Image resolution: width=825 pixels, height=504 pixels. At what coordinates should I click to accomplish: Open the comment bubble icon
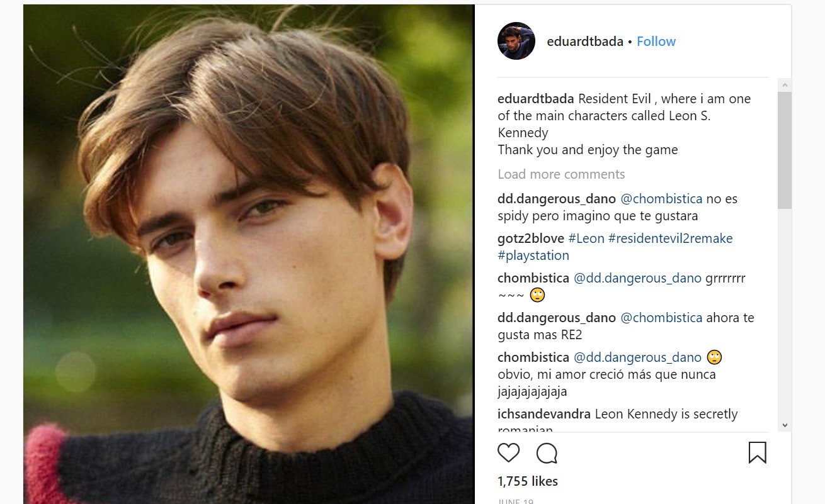coord(547,453)
